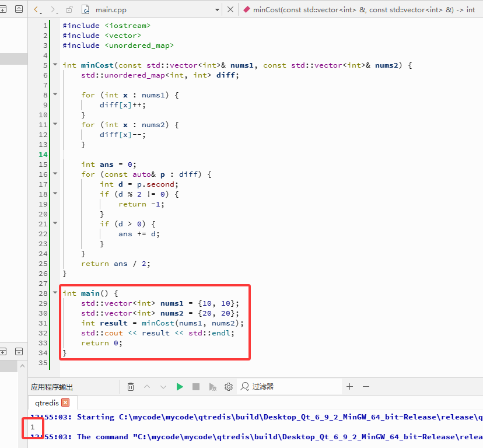Zoom in output text with plus

[349, 386]
